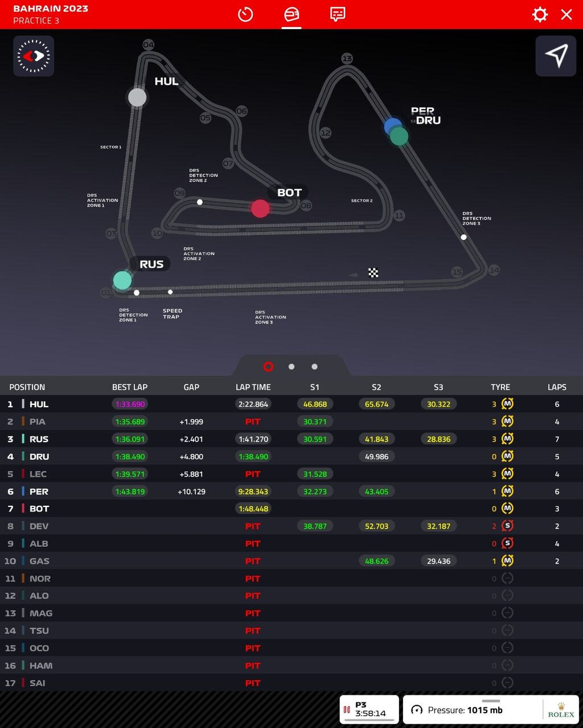Screen dimensions: 583x728
Task: Tap RUS's medium tyre icon
Action: click(507, 439)
